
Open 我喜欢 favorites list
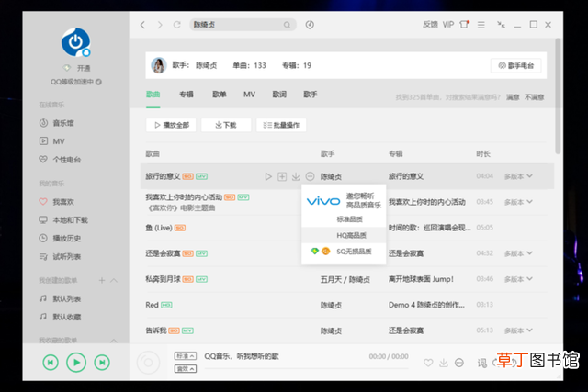(x=57, y=202)
